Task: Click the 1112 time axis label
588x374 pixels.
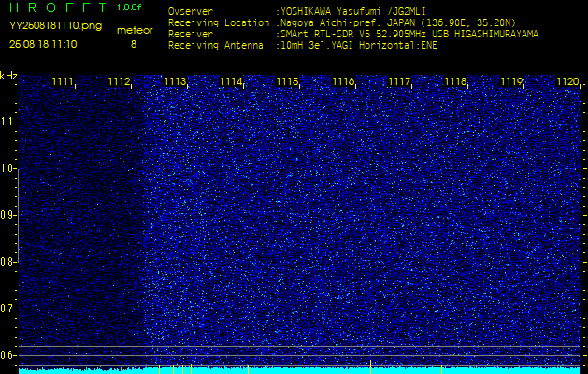Action: click(x=118, y=81)
